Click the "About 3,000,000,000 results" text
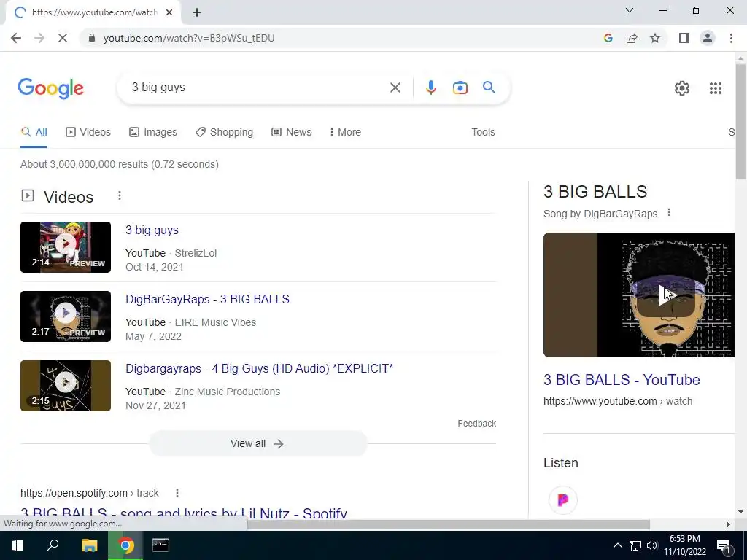 point(120,164)
